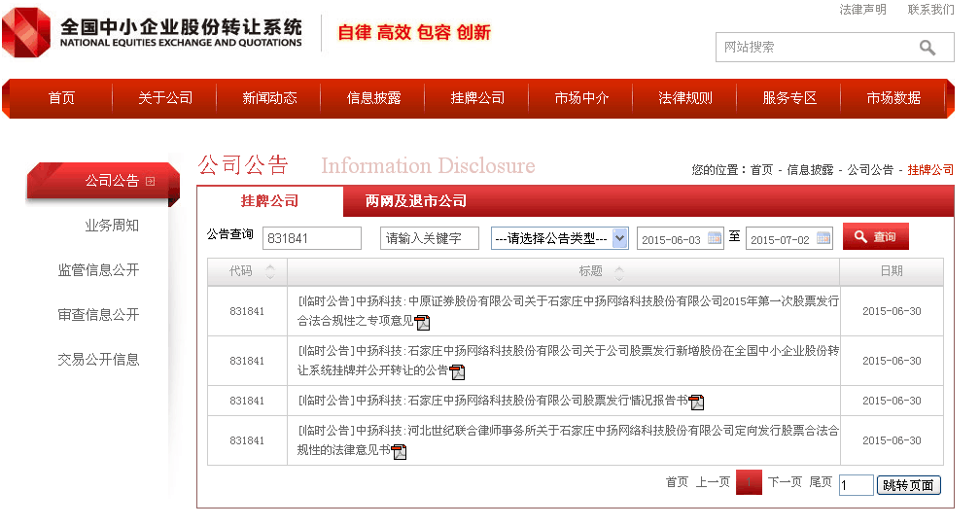980x526 pixels.
Task: Open 关于公司 menu
Action: (165, 98)
